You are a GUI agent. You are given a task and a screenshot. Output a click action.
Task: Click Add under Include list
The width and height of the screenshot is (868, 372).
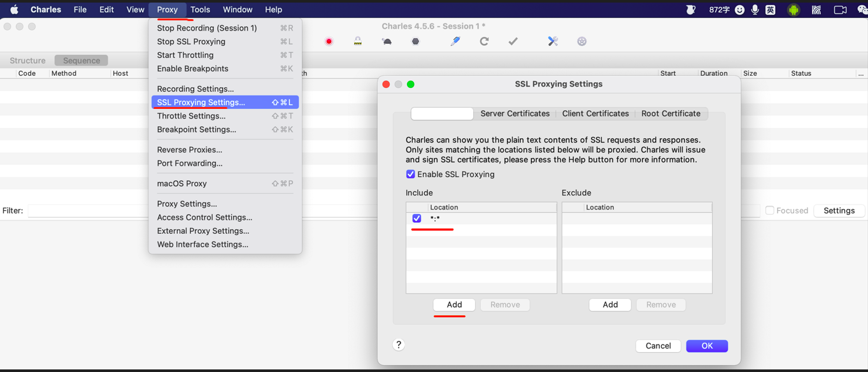[x=454, y=304]
